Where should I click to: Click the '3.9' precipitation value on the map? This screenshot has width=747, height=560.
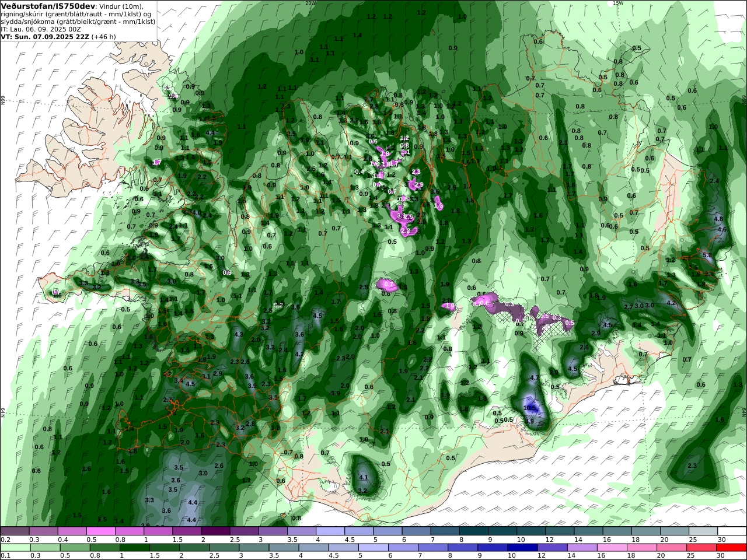tap(252, 386)
